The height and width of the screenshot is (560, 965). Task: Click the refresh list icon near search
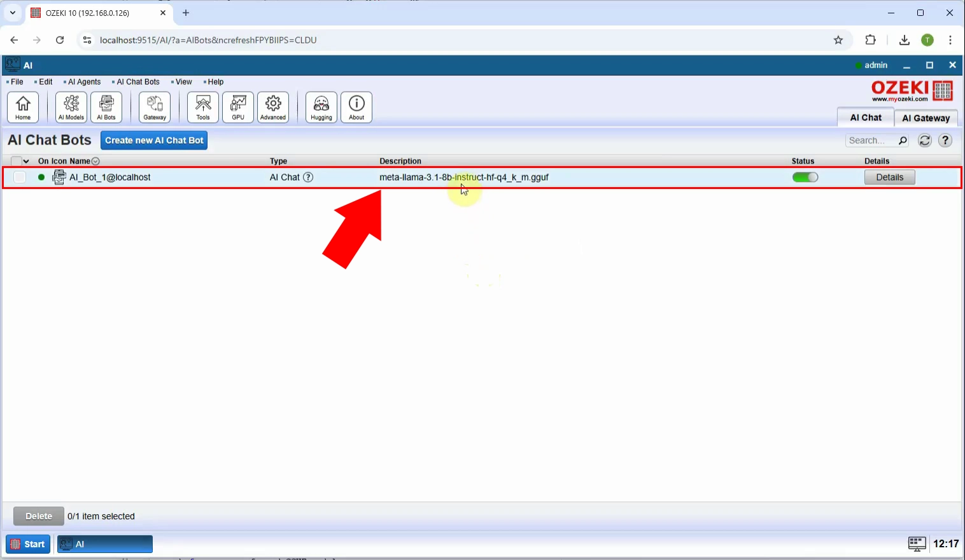click(925, 141)
